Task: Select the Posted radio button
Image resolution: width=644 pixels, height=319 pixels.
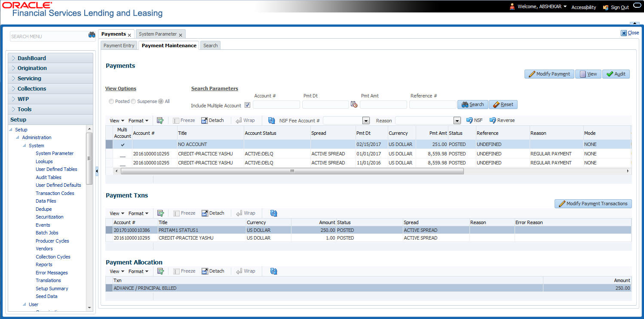Action: pos(111,101)
